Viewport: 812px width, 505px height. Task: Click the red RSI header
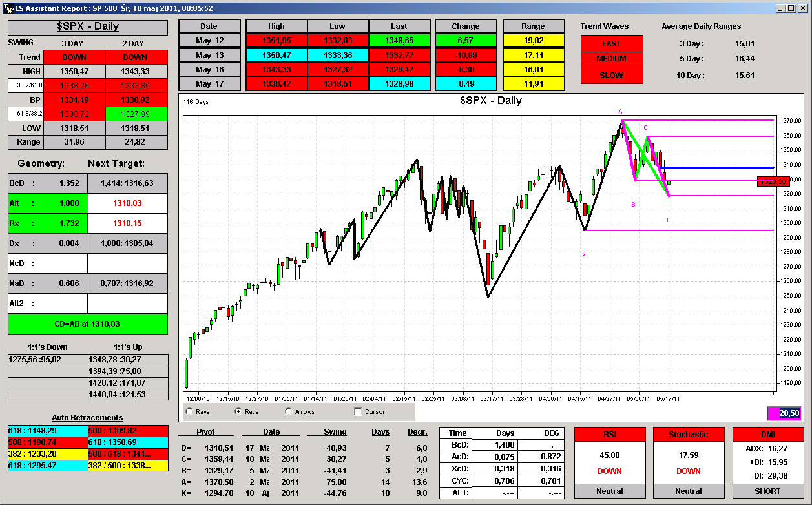pyautogui.click(x=609, y=434)
